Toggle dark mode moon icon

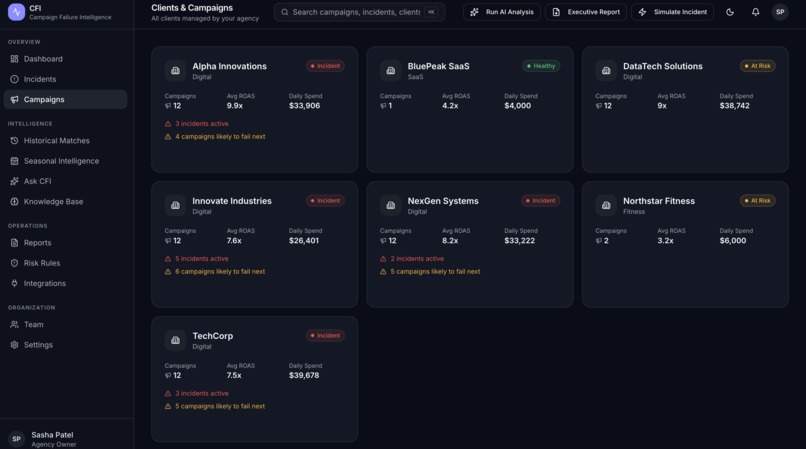coord(730,12)
